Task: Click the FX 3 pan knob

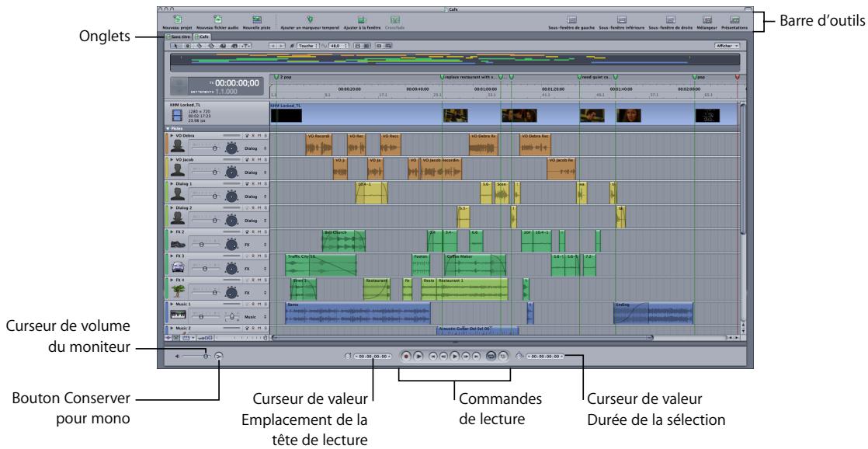Action: [x=232, y=268]
